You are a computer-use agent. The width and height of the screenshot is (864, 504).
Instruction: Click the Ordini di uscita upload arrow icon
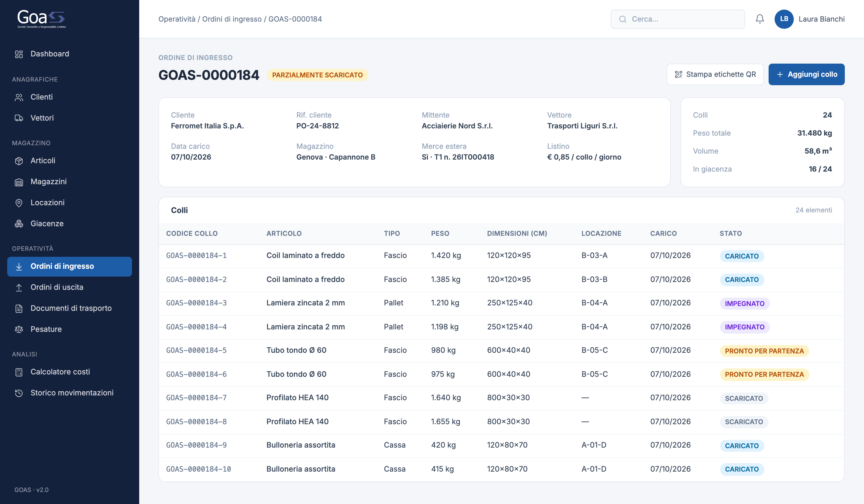pos(19,287)
